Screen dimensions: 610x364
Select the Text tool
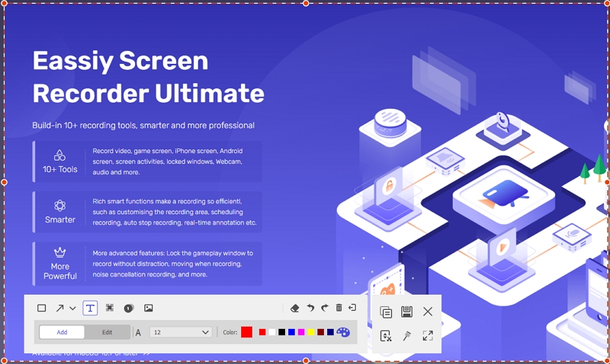(90, 308)
